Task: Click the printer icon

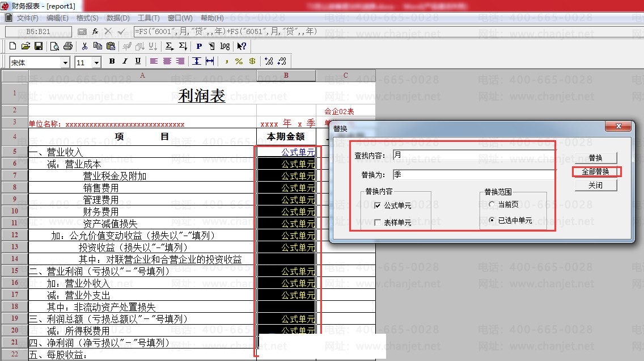Action: [x=68, y=46]
